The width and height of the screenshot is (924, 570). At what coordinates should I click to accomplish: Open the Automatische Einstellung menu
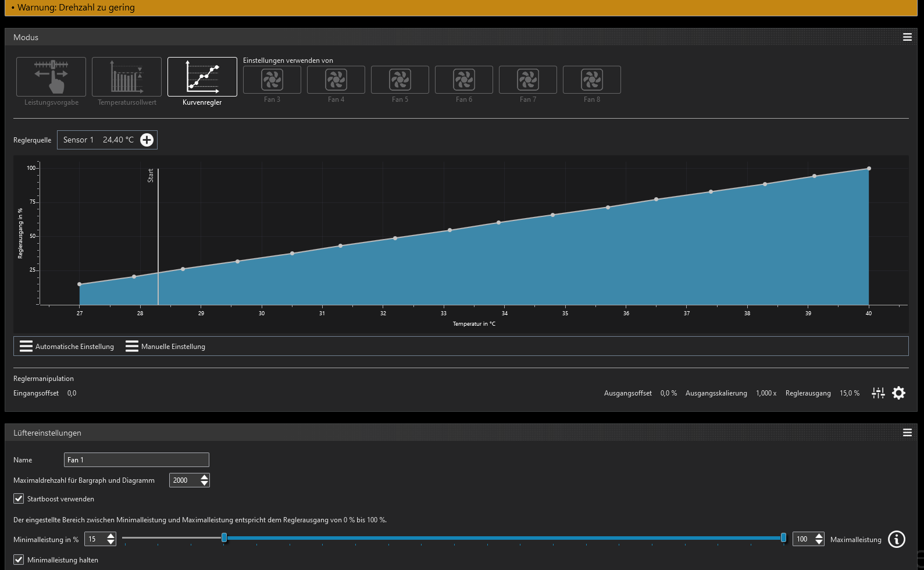coord(67,347)
